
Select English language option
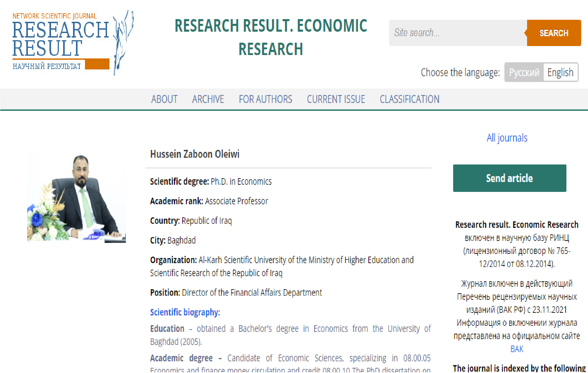[x=560, y=73]
